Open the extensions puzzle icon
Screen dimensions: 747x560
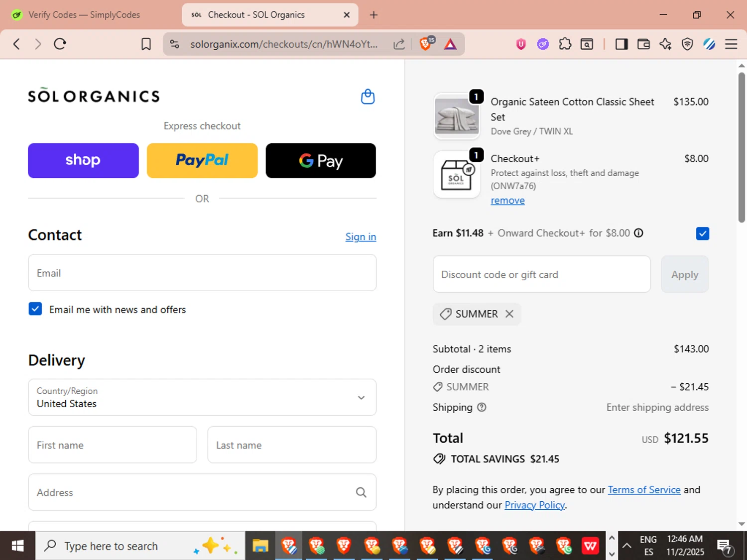click(x=565, y=44)
